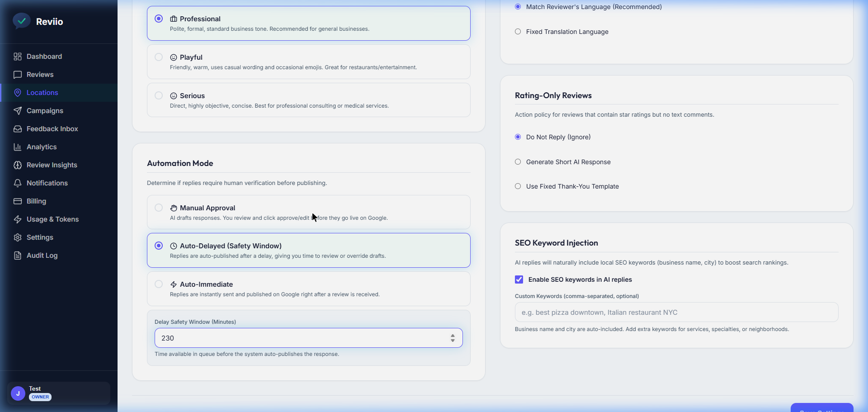The height and width of the screenshot is (412, 868).
Task: Go to the Locations menu item
Action: click(x=59, y=93)
